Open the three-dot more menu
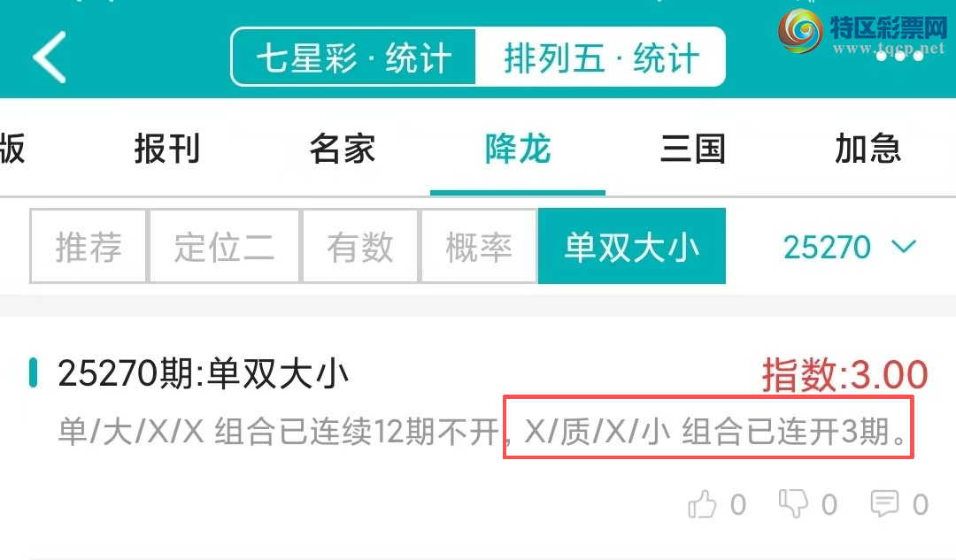The width and height of the screenshot is (956, 560). (x=900, y=57)
